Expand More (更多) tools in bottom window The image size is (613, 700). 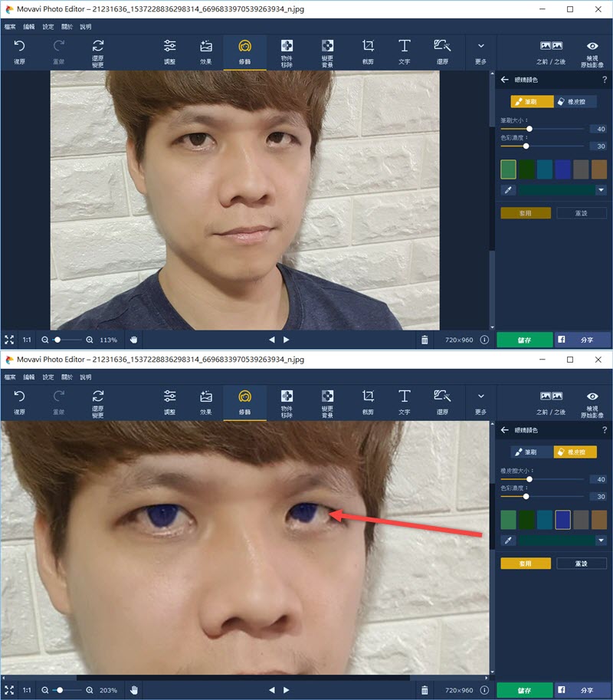[480, 403]
